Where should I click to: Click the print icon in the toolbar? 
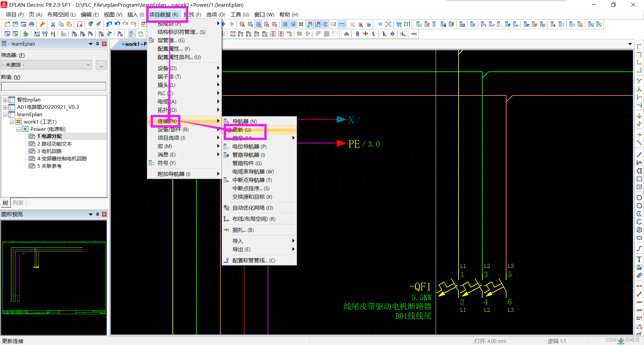point(32,24)
